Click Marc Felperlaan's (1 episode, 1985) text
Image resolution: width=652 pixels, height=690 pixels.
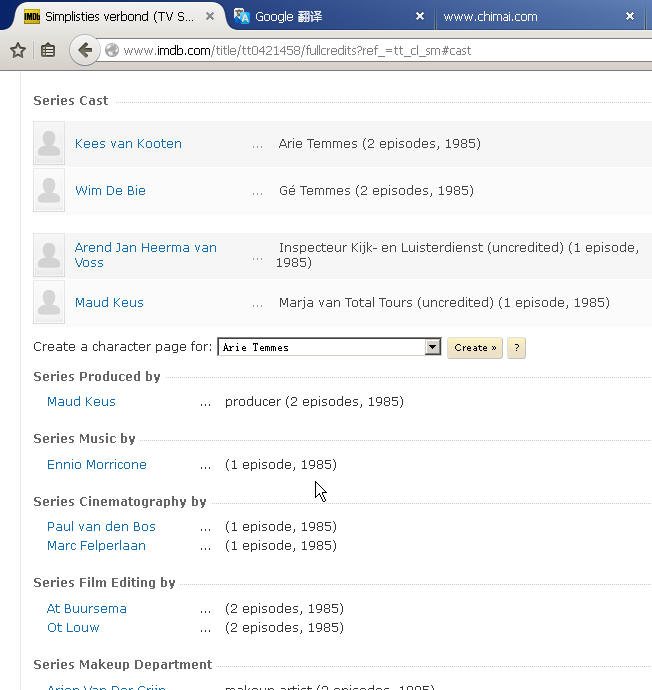click(281, 546)
